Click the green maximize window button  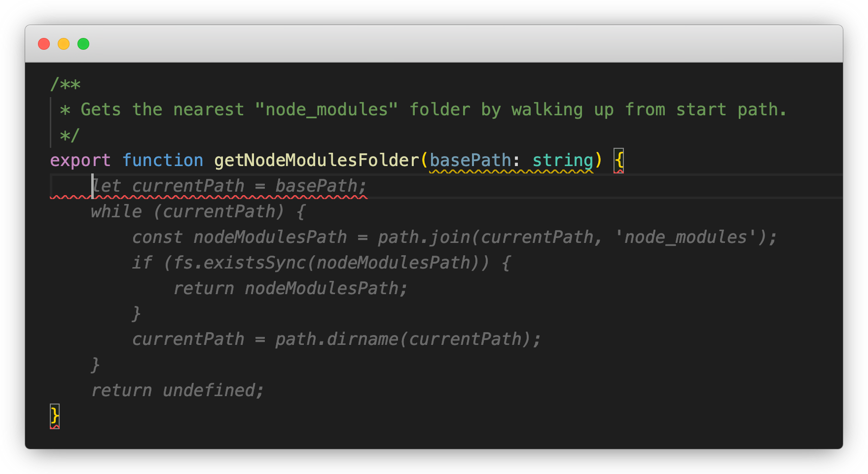point(83,44)
